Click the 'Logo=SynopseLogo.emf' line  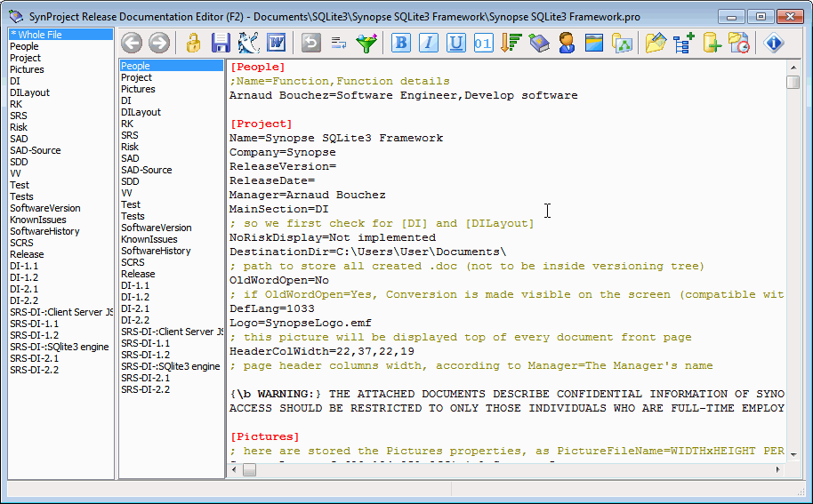[301, 324]
